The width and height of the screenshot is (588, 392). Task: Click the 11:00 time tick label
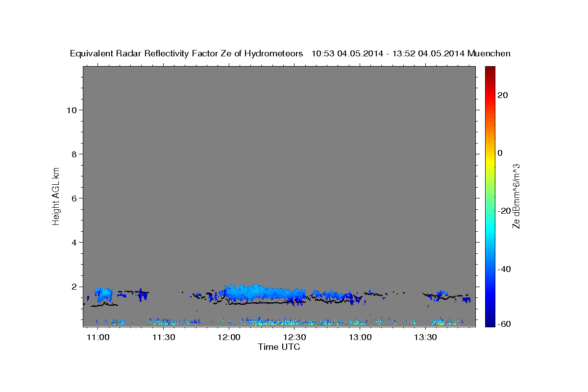point(98,337)
